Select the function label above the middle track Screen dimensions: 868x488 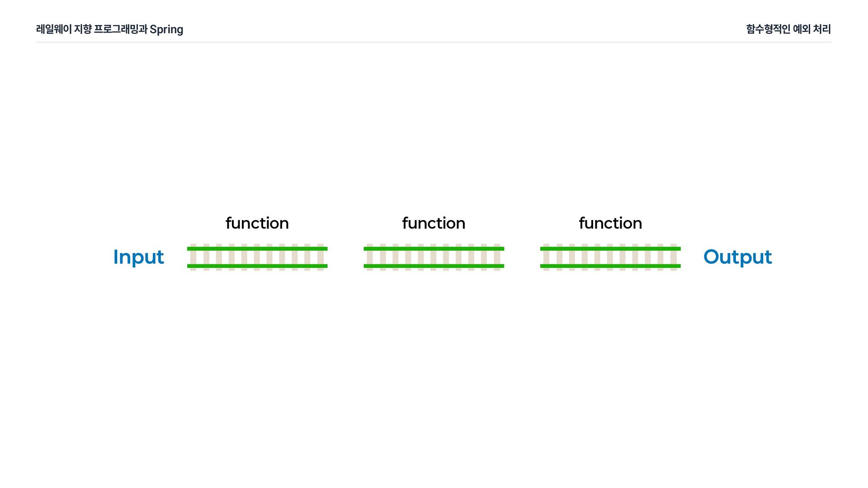coord(434,223)
